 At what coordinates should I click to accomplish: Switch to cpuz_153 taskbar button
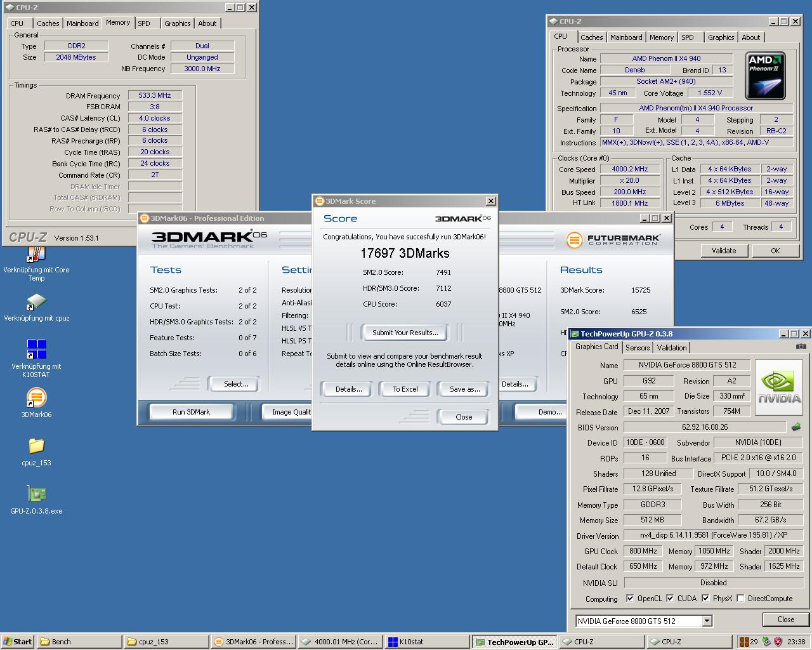(166, 642)
